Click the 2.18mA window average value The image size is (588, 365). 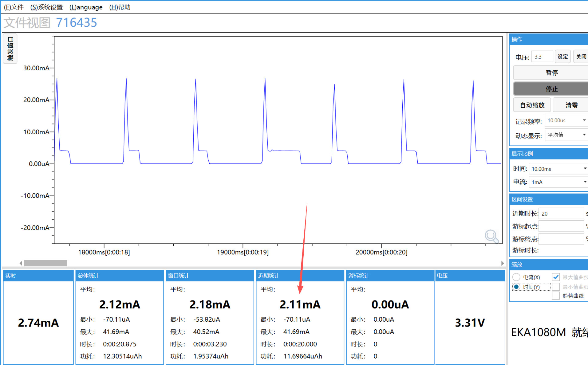tap(210, 304)
